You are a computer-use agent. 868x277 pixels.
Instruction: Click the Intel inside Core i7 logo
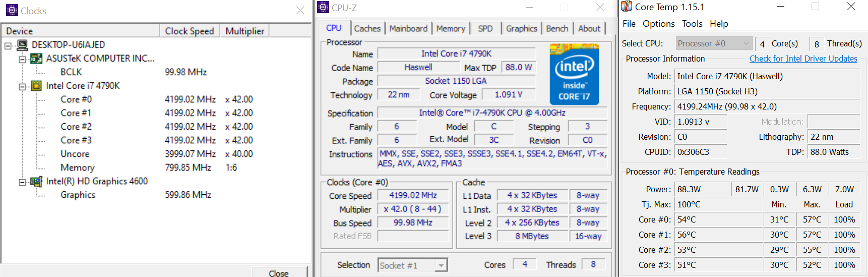pos(574,75)
